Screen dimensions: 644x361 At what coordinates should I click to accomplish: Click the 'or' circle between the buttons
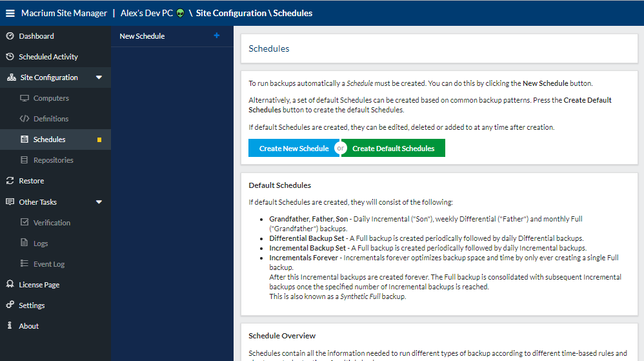pos(341,148)
